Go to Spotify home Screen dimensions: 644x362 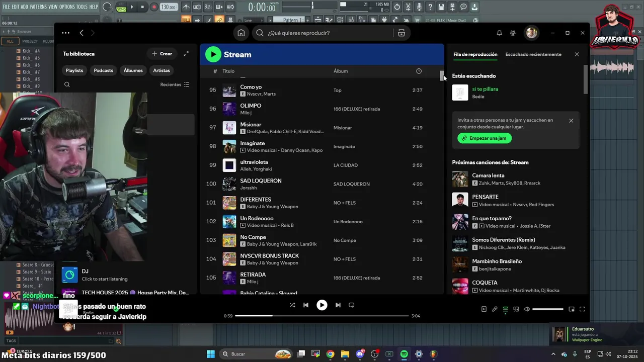(241, 33)
